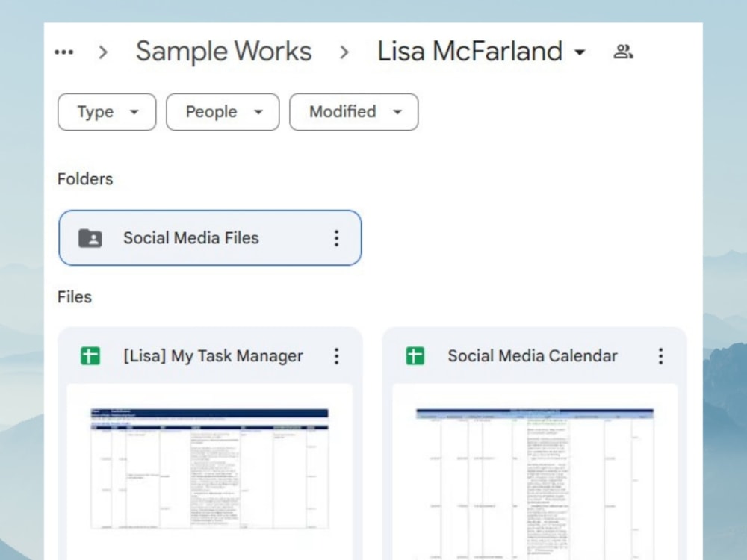Screen dimensions: 747x560
Task: Click the Sheets icon for Social Media Calendar
Action: click(x=415, y=355)
